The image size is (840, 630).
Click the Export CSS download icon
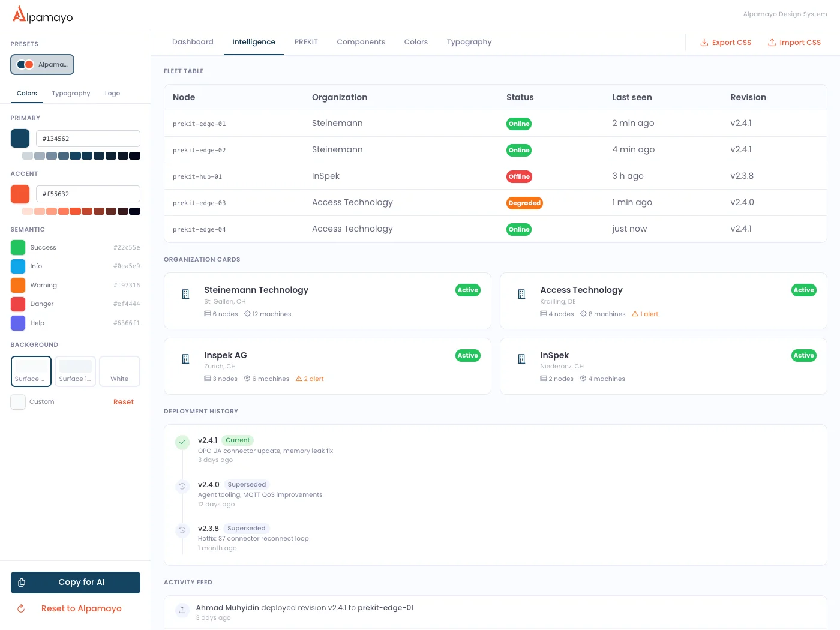click(704, 43)
